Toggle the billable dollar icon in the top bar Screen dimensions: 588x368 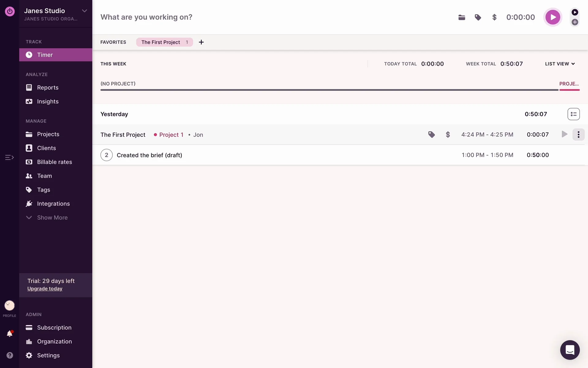coord(494,17)
